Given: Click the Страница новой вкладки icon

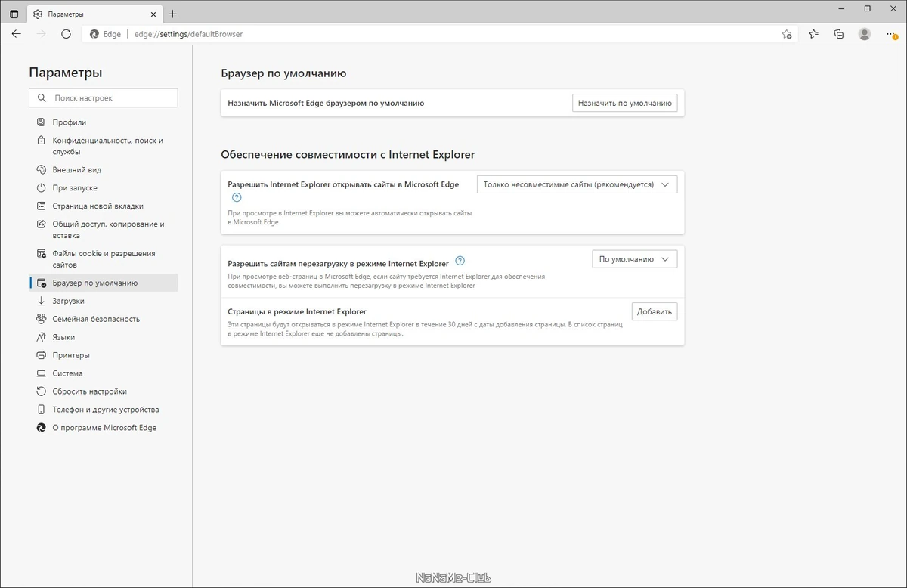Looking at the screenshot, I should click(x=42, y=206).
